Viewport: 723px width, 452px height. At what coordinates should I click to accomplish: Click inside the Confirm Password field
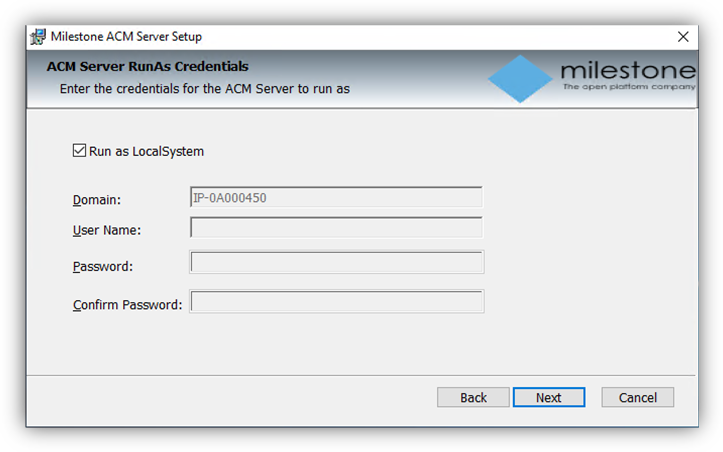[337, 301]
